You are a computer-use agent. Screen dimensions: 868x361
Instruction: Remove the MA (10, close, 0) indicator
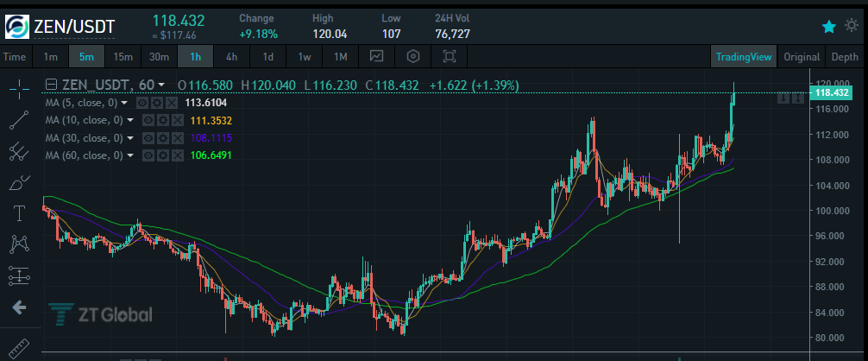click(x=177, y=121)
